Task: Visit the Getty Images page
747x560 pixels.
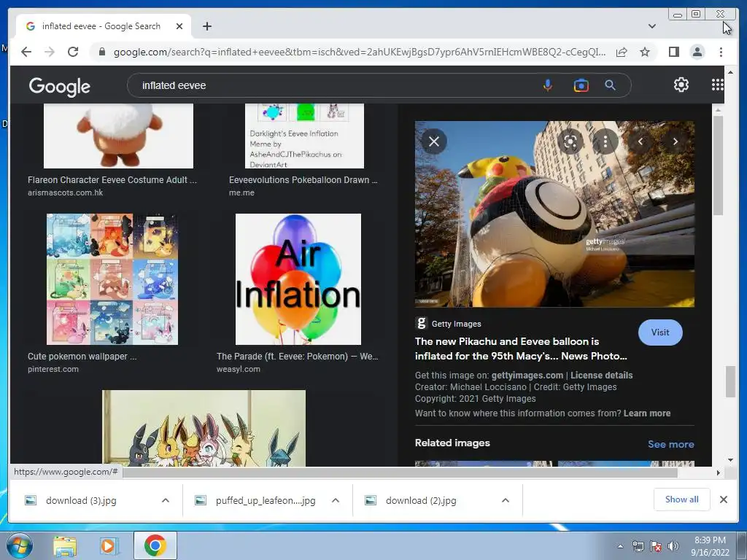Action: coord(659,332)
